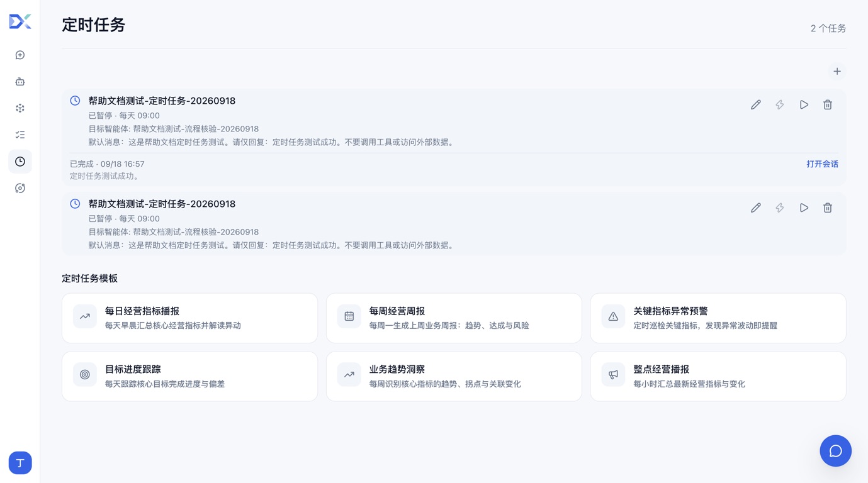Choose the 目标进度跟踪 template
Image resolution: width=868 pixels, height=483 pixels.
tap(189, 377)
